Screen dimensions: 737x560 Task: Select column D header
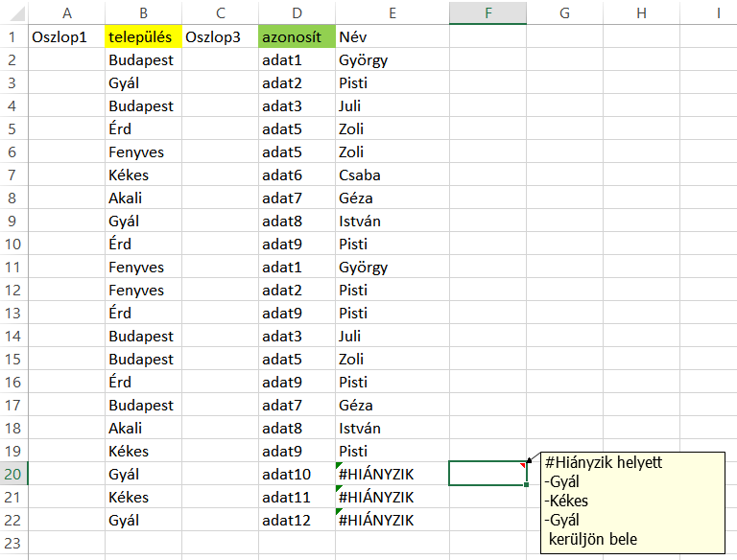tap(297, 12)
